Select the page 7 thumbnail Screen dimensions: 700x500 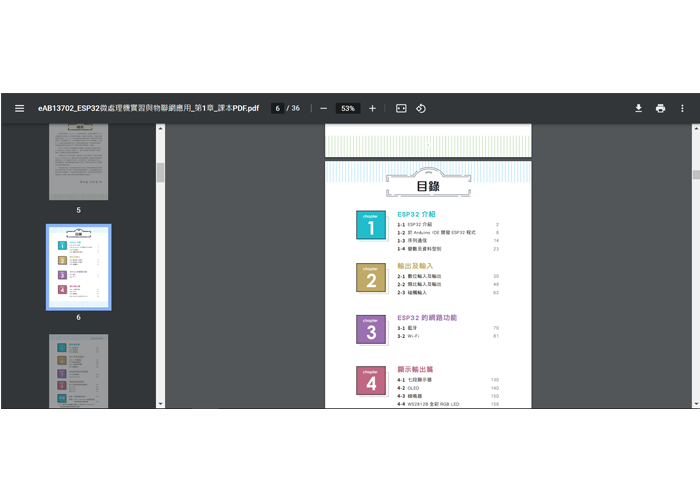point(78,371)
